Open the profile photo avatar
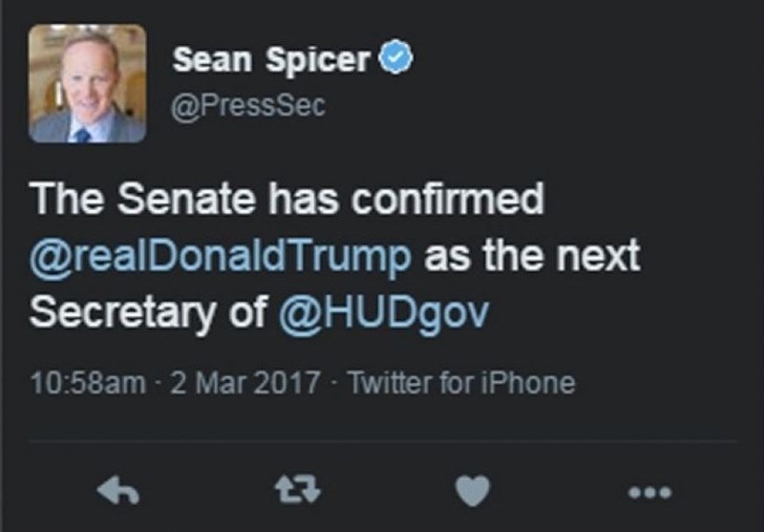Image resolution: width=764 pixels, height=532 pixels. (x=87, y=83)
